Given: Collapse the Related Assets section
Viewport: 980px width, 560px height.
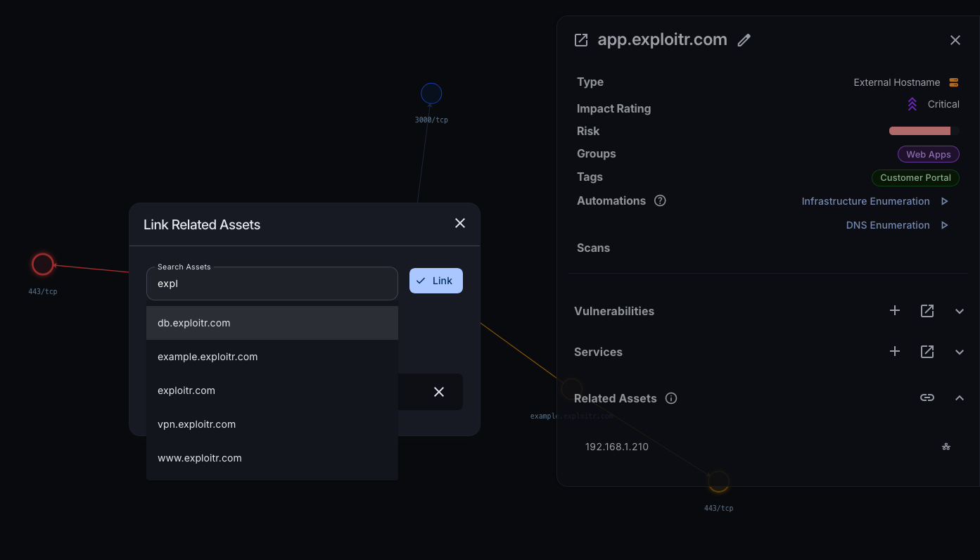Looking at the screenshot, I should [x=960, y=397].
